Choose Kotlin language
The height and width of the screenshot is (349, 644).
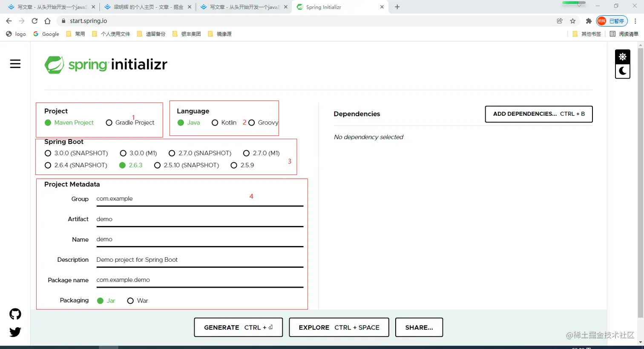tap(224, 123)
